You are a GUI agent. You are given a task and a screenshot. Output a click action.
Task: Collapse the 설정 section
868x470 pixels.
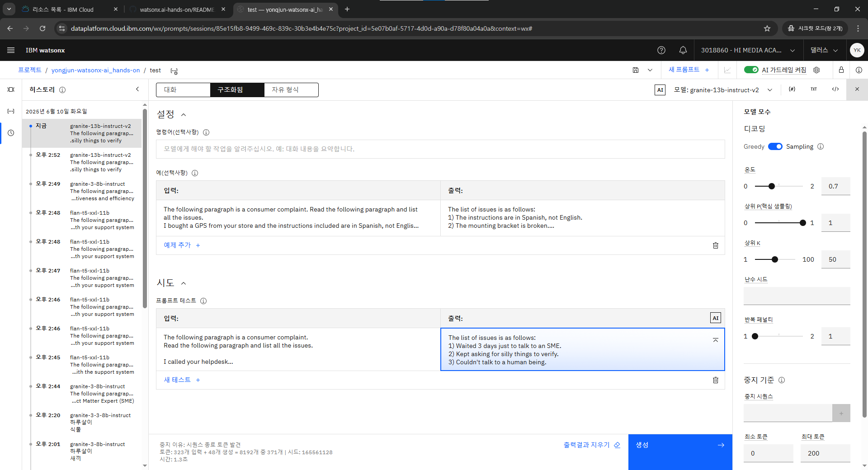click(x=184, y=115)
